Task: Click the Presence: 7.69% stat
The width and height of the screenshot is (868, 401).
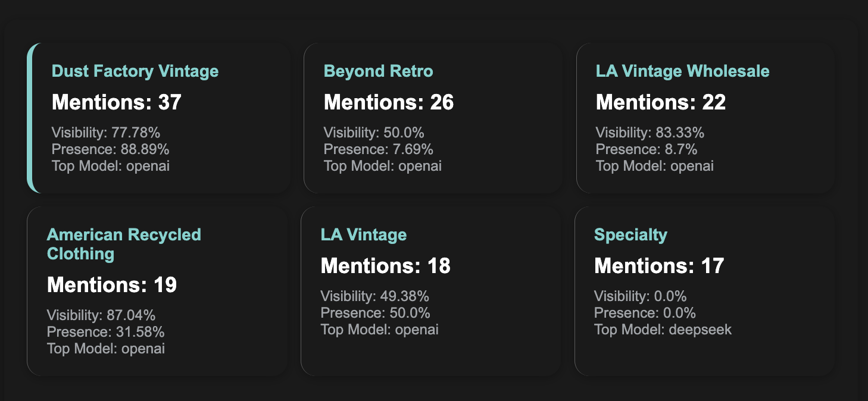Action: [x=379, y=149]
